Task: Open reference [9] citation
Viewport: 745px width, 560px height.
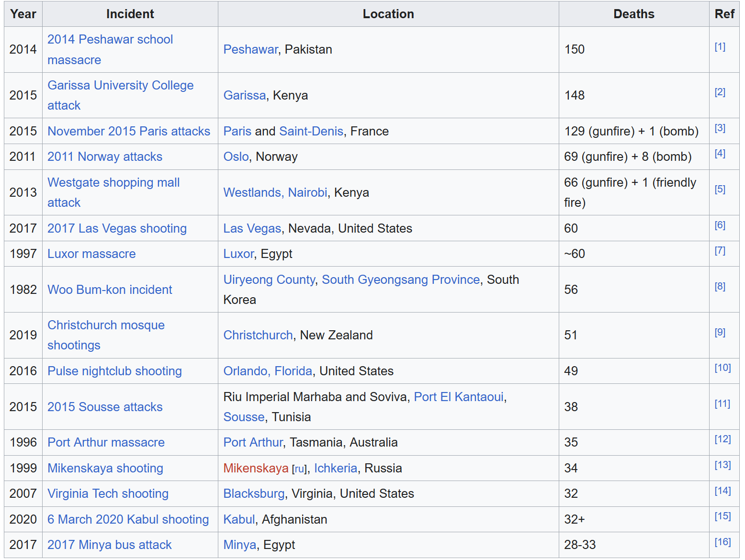Action: (720, 332)
